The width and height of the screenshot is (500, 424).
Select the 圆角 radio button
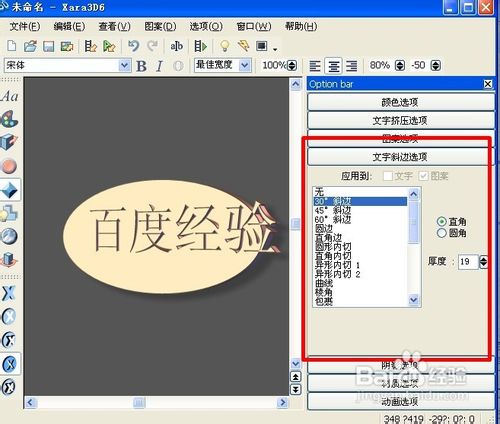tap(442, 233)
